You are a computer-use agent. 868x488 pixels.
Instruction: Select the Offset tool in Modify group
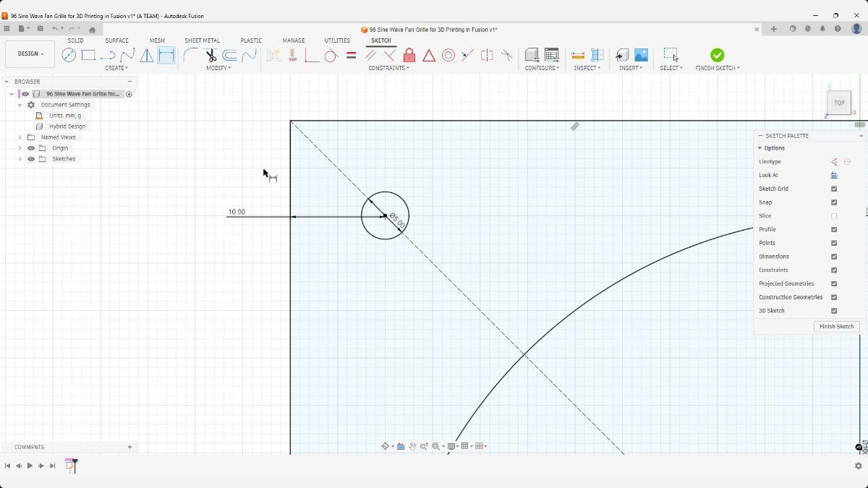(x=230, y=55)
